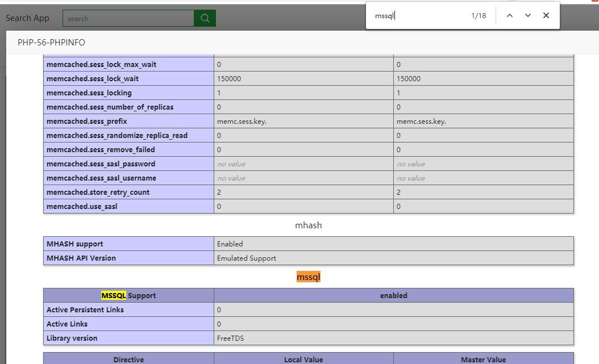599x364 pixels.
Task: Click the Directive column header
Action: (128, 359)
